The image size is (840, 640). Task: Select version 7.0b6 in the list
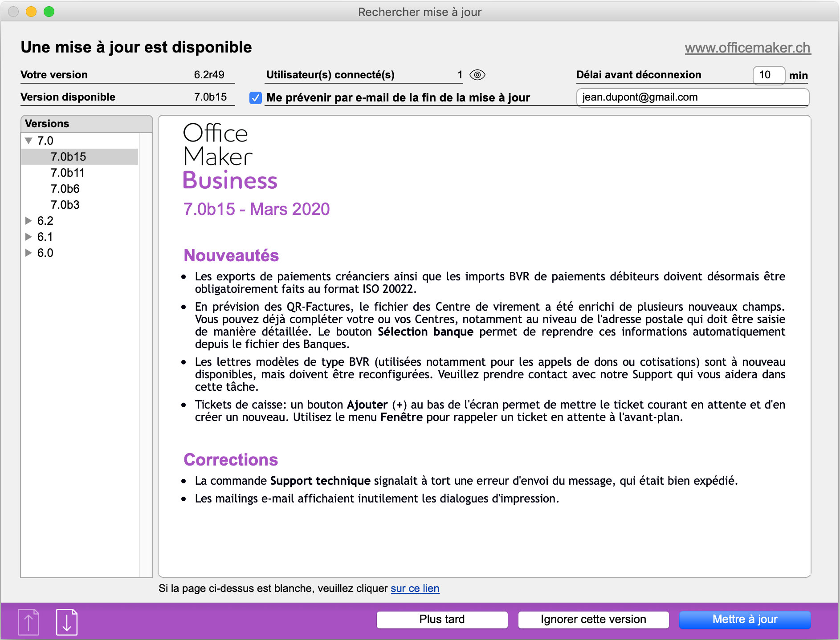coord(80,189)
